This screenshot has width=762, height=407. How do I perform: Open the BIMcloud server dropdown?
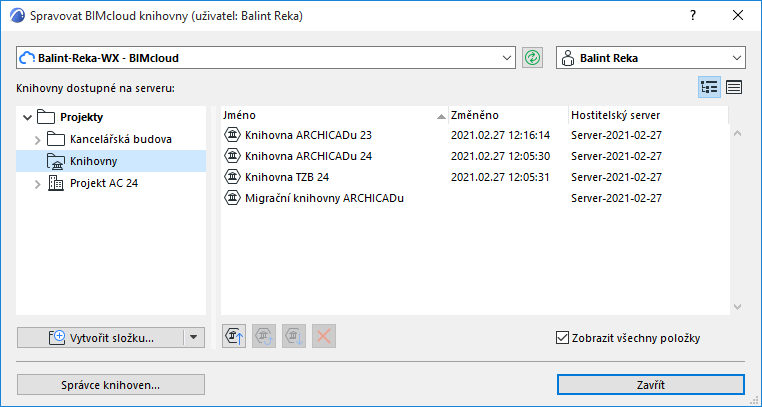[507, 58]
